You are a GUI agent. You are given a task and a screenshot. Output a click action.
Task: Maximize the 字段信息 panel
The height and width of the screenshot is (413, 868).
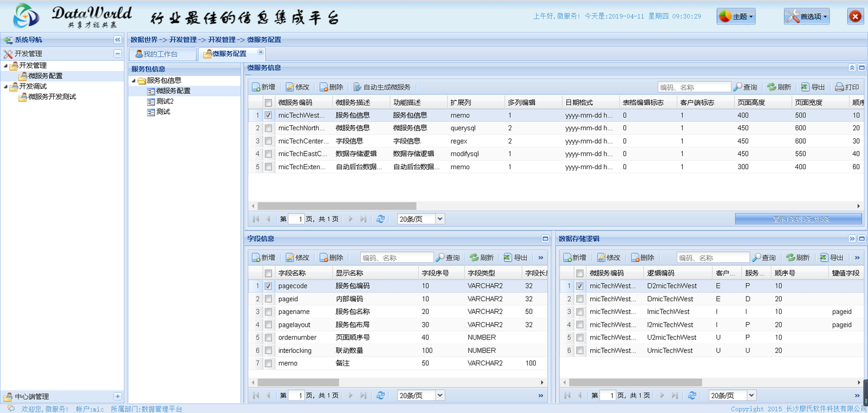(545, 239)
